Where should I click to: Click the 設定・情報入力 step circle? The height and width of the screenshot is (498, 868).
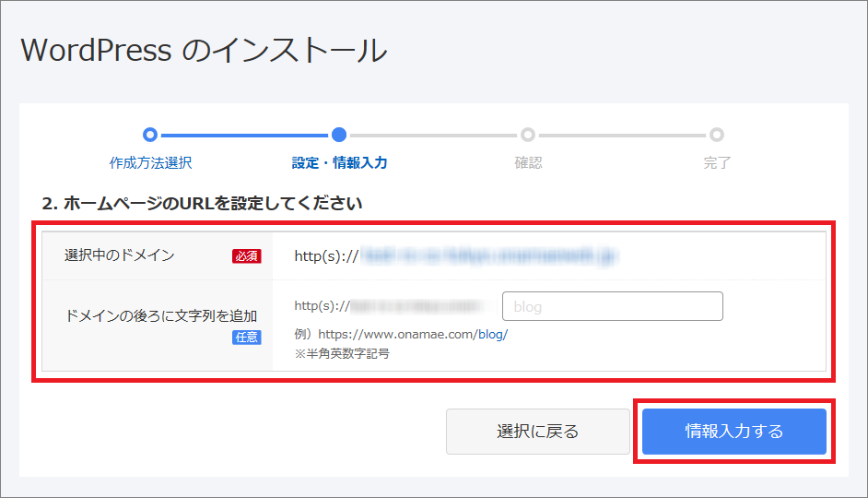[x=339, y=135]
